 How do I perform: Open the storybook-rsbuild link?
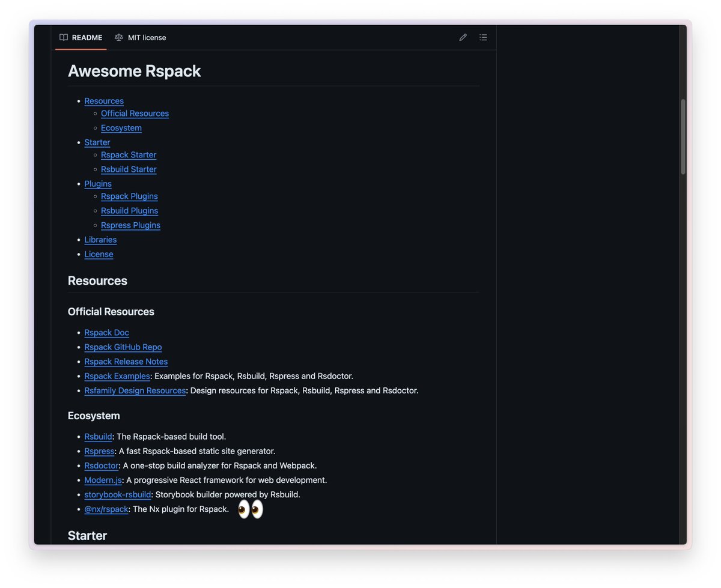[x=118, y=494]
